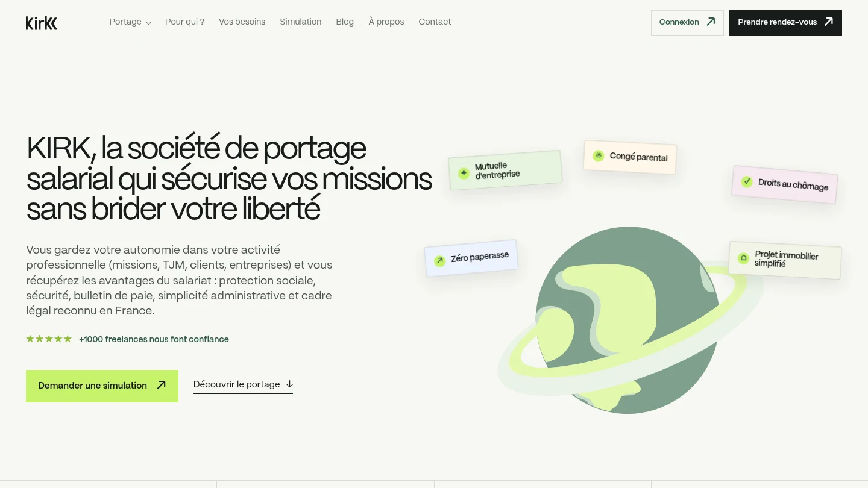Expand the Portage dropdown chevron

point(148,23)
